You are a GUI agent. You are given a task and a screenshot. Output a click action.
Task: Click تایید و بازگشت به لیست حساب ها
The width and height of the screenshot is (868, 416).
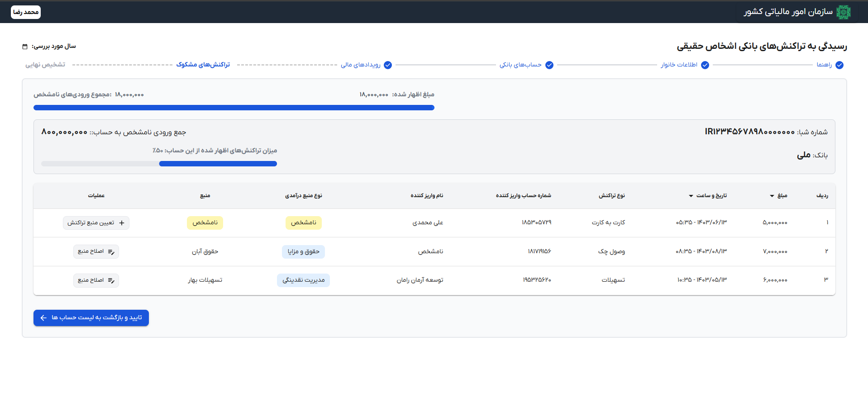coord(91,318)
